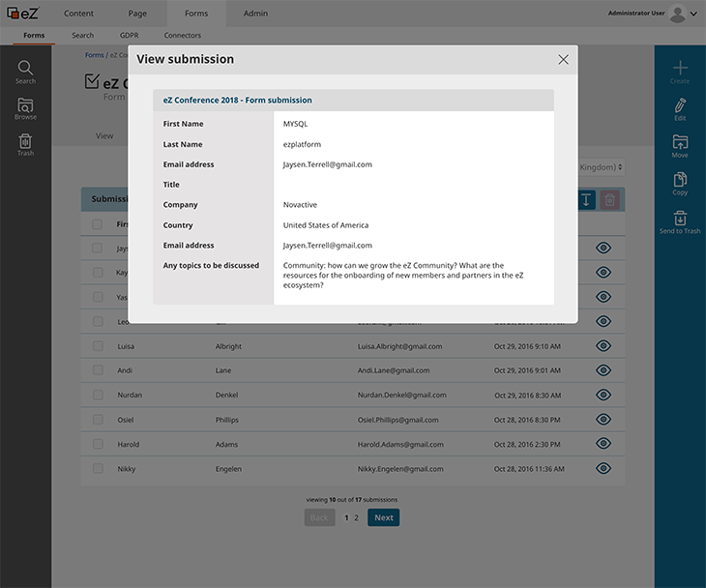
Task: Open the language dropdown ending in Kingdom)
Action: [602, 167]
